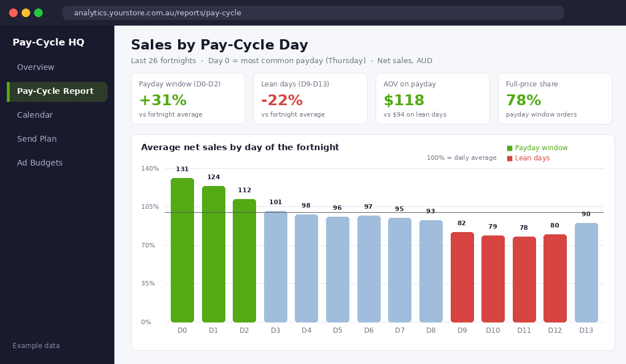The width and height of the screenshot is (626, 364).
Task: Open the Calendar sidebar item
Action: pos(35,115)
